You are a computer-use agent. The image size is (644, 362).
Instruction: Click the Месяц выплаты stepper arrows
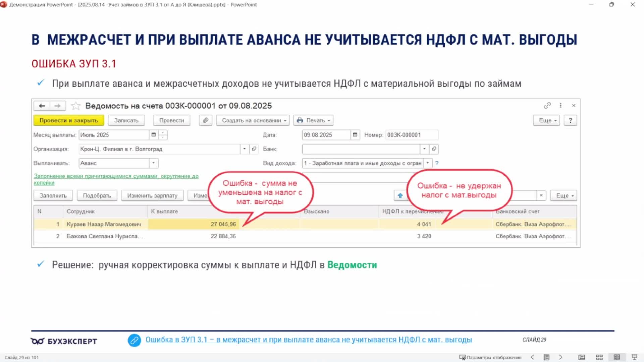[163, 135]
